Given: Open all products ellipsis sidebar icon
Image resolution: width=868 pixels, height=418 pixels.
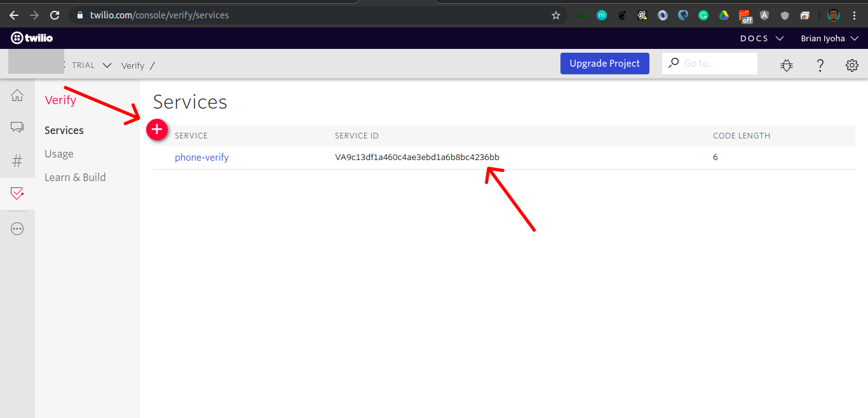Looking at the screenshot, I should pos(17,229).
